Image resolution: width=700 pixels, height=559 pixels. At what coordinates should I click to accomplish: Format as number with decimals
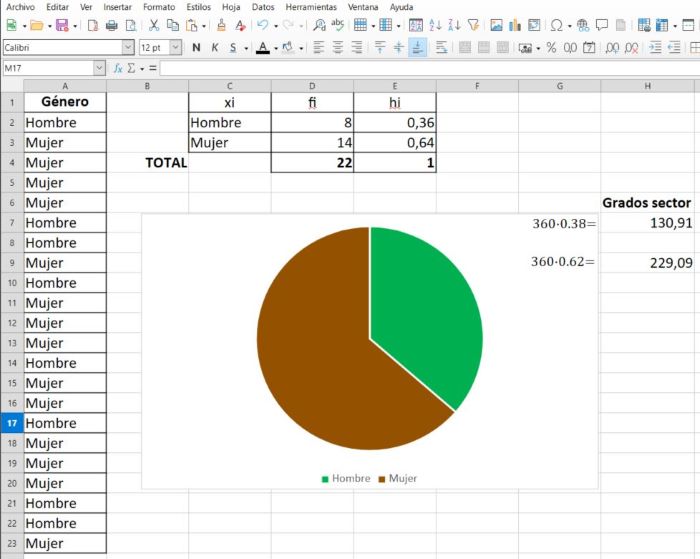(570, 47)
